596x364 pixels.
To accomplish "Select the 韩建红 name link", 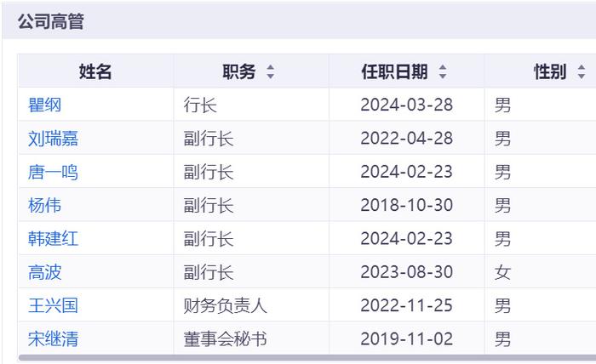I will (x=53, y=239).
